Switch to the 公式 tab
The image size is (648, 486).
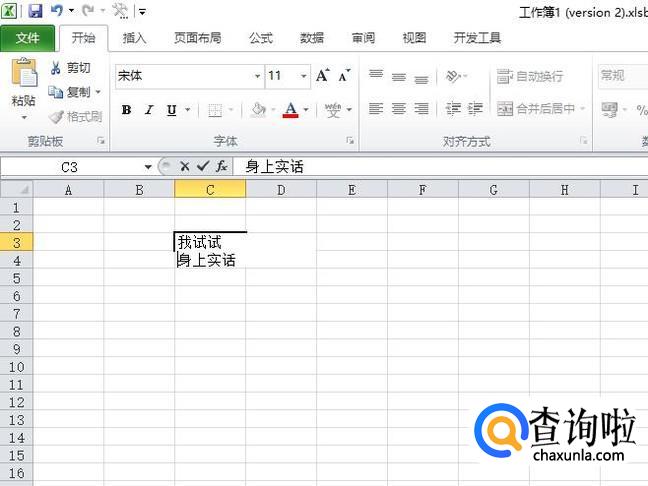click(x=261, y=38)
